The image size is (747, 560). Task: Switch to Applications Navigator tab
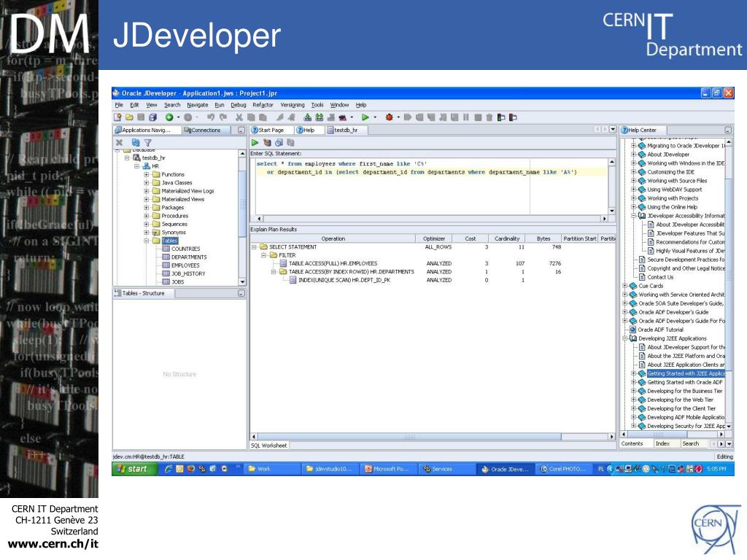click(147, 130)
